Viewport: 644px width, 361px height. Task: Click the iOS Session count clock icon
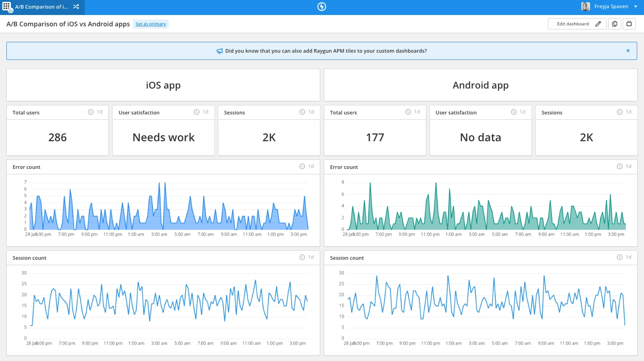coord(302,257)
